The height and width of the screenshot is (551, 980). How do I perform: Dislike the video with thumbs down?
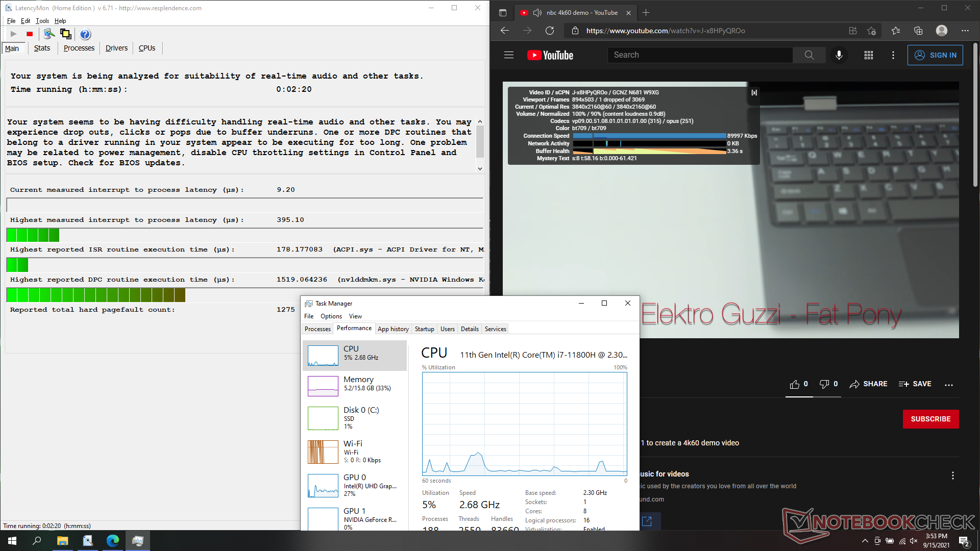pos(828,384)
